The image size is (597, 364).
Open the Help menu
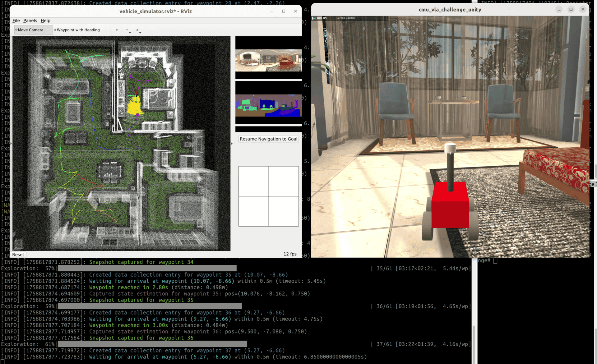coord(45,21)
